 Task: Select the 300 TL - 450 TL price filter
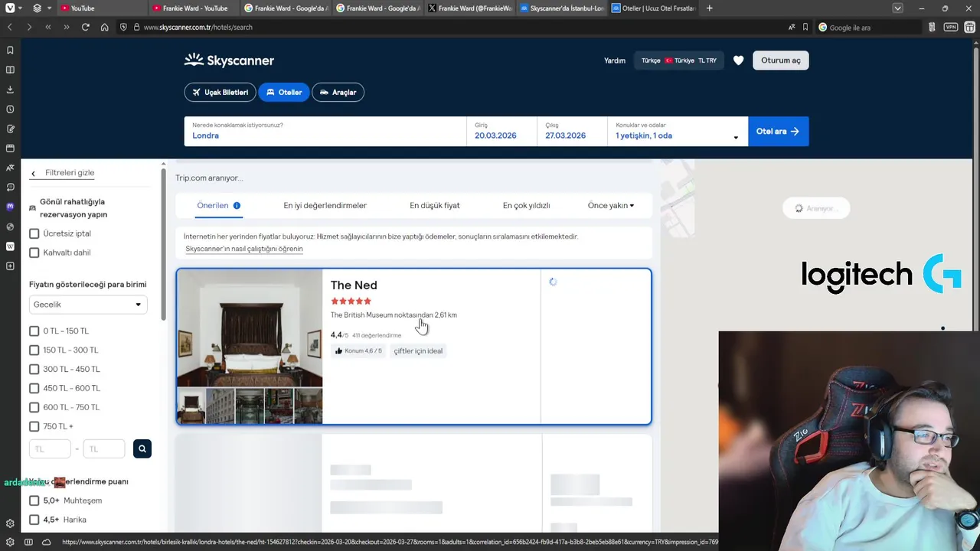(34, 369)
